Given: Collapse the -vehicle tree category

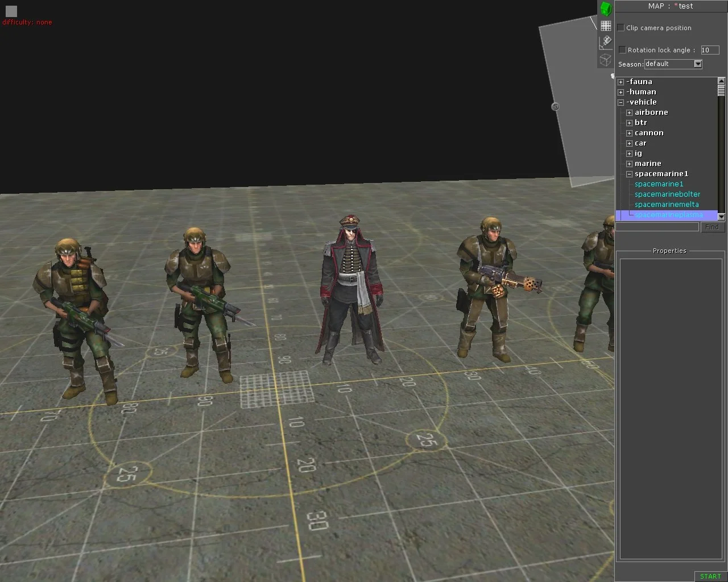Looking at the screenshot, I should (x=621, y=102).
